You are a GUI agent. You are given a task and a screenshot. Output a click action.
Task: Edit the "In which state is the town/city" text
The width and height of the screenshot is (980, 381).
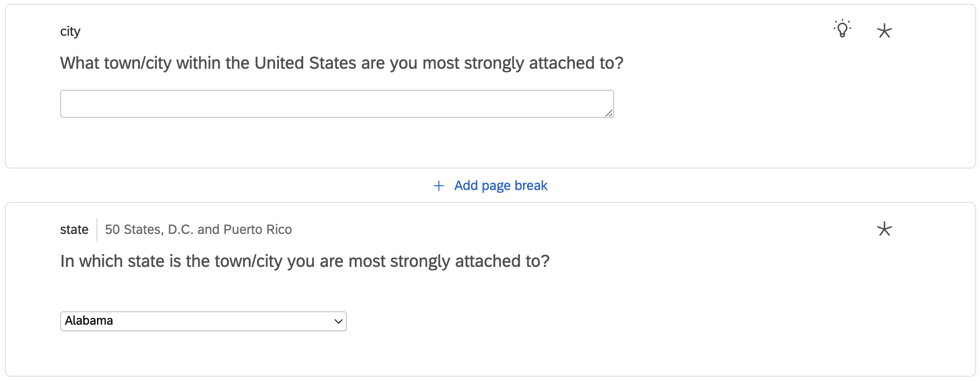pyautogui.click(x=305, y=261)
